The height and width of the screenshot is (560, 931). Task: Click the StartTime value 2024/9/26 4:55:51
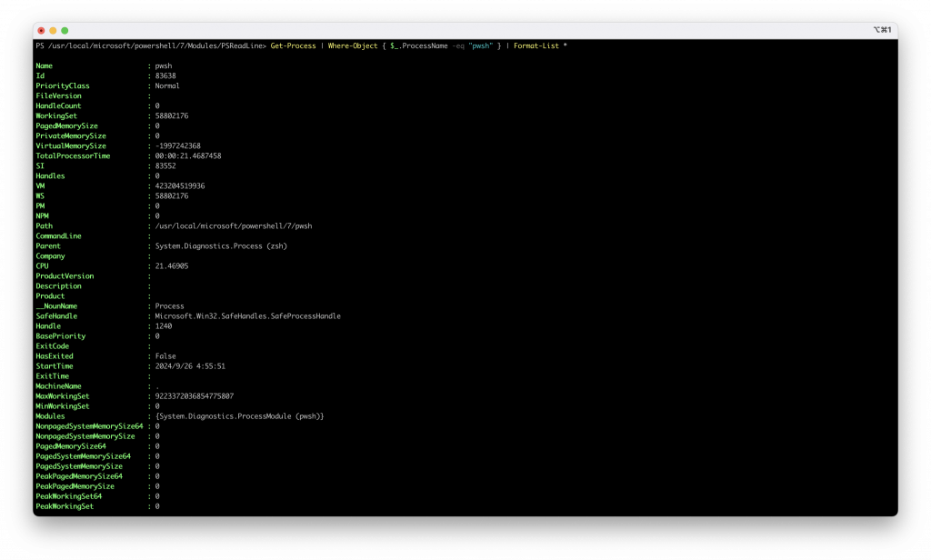pyautogui.click(x=190, y=366)
